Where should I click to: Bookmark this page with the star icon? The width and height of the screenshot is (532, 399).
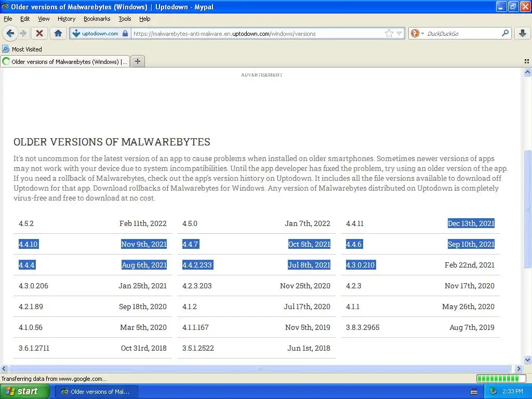[x=389, y=33]
